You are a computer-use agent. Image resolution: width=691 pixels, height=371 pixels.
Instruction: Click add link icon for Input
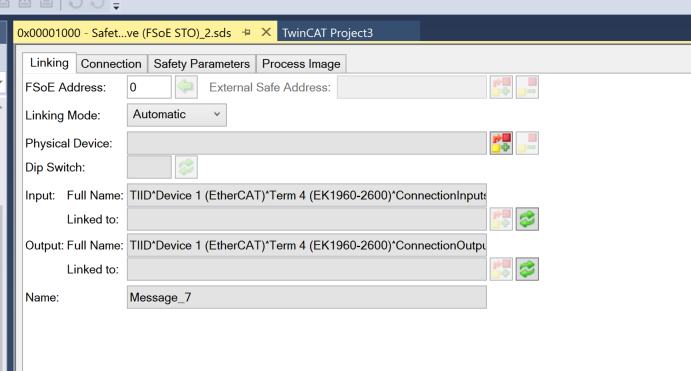tap(501, 219)
